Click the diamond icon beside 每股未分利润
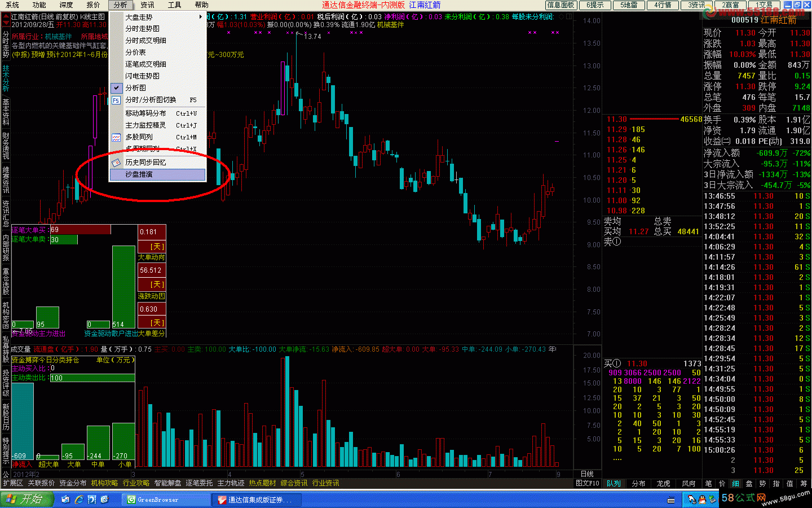The image size is (812, 508). click(562, 17)
